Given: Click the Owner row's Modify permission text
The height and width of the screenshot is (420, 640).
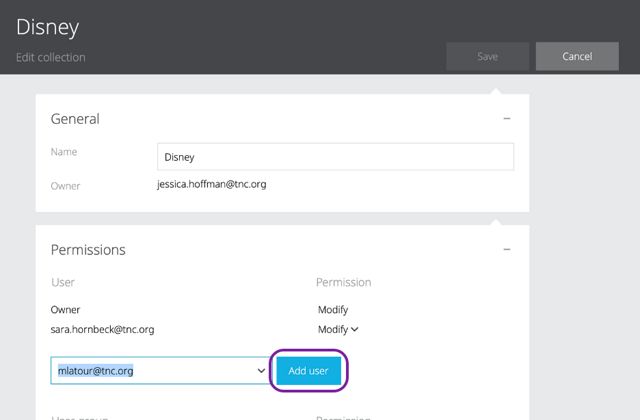Looking at the screenshot, I should coord(333,310).
